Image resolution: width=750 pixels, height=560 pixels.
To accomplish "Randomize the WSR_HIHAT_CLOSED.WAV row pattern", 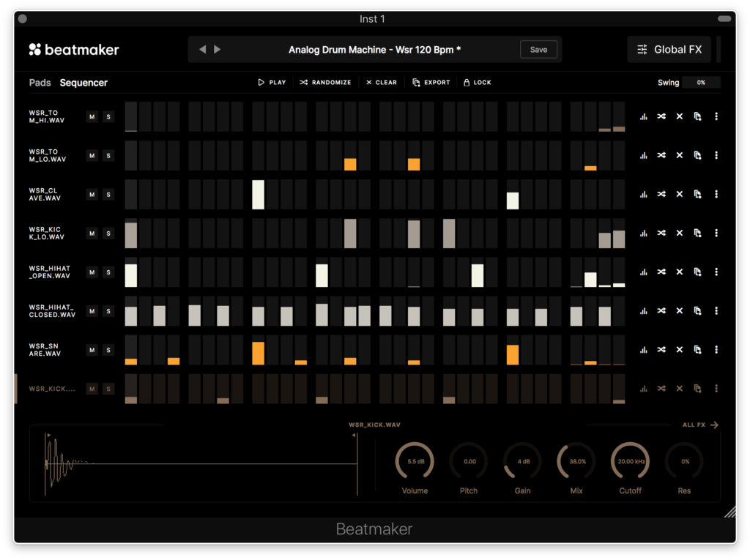I will click(661, 311).
